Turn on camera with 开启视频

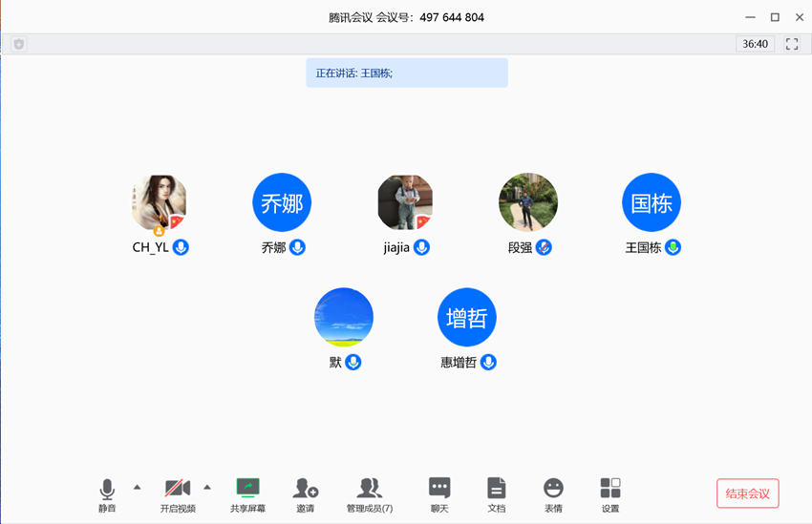[x=178, y=490]
